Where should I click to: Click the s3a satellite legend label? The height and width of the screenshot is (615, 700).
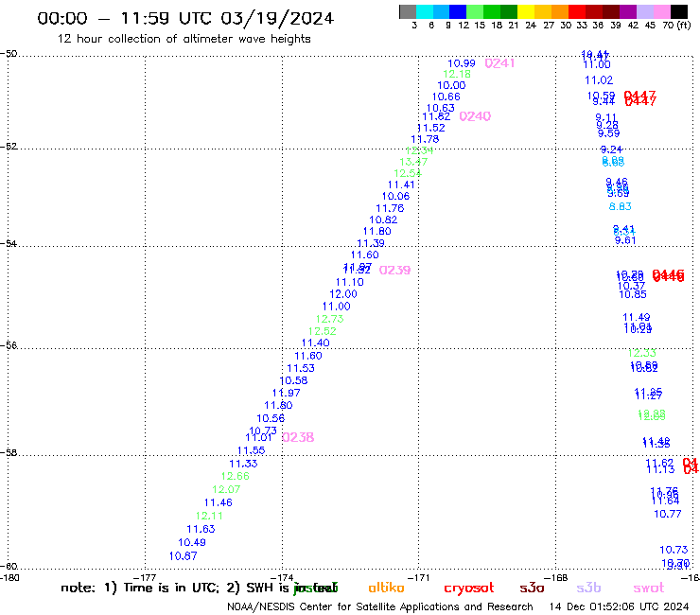click(532, 588)
